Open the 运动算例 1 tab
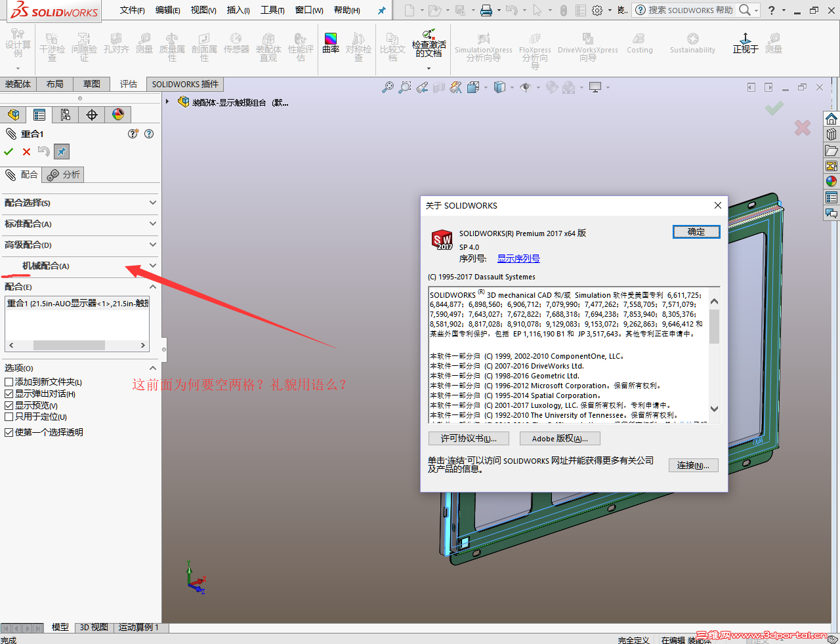This screenshot has width=840, height=644. (138, 628)
